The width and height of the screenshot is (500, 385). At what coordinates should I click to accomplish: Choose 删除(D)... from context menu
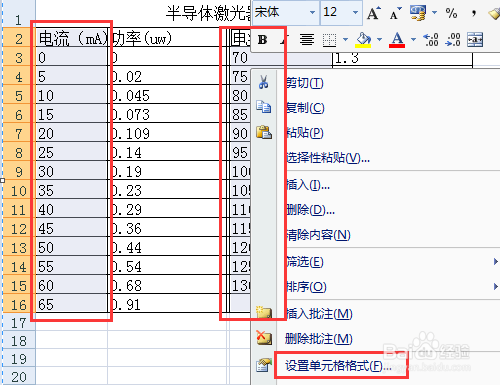click(x=310, y=210)
